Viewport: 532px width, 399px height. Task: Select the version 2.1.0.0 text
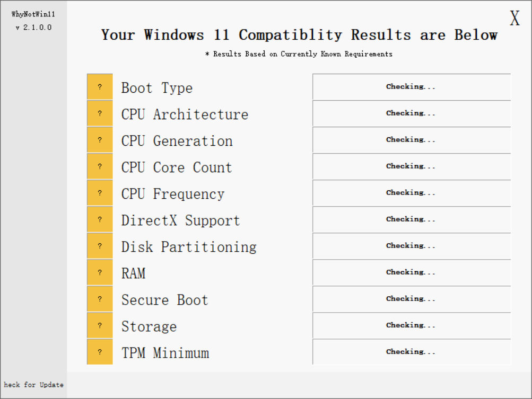[x=33, y=27]
